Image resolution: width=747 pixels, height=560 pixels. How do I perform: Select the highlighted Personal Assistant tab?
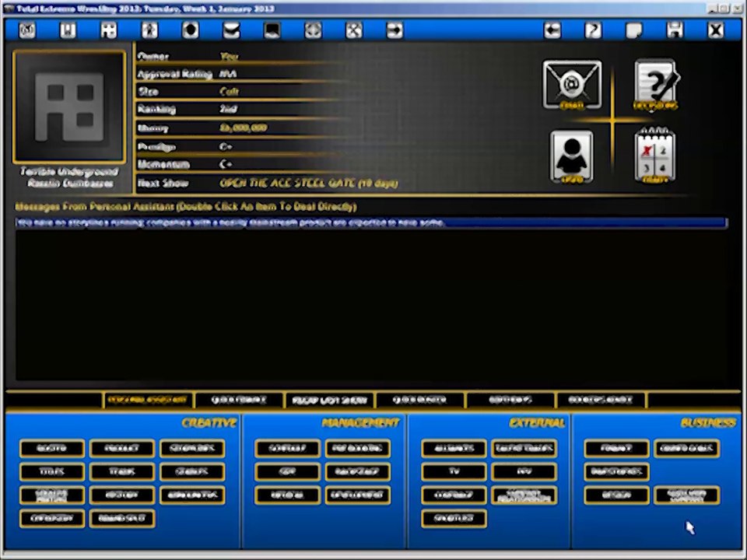click(x=148, y=400)
